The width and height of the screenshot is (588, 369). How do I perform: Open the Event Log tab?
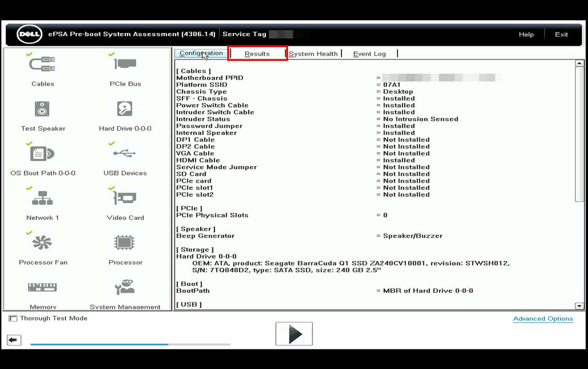click(x=369, y=54)
